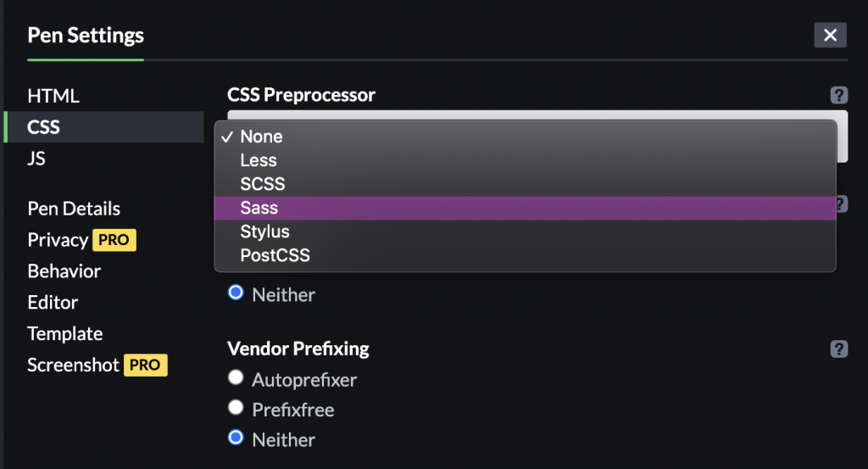Screen dimensions: 868x469
Task: Open the Pen Details section
Action: click(x=74, y=209)
